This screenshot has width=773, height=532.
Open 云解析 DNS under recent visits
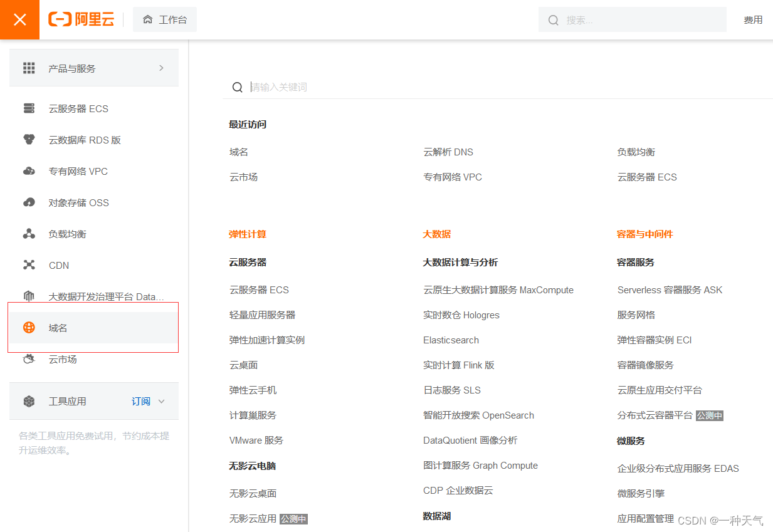click(448, 152)
